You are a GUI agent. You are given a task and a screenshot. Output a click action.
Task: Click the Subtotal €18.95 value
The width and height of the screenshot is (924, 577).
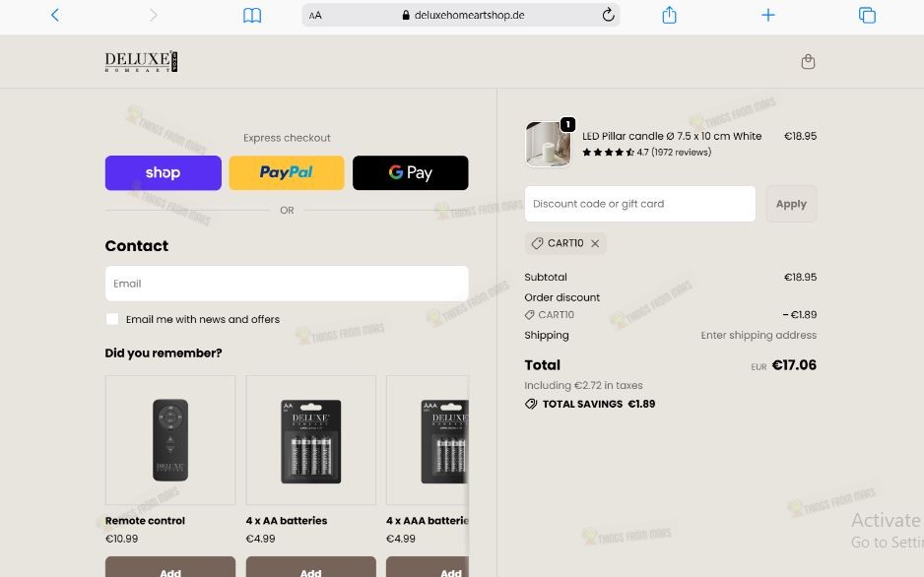coord(800,277)
